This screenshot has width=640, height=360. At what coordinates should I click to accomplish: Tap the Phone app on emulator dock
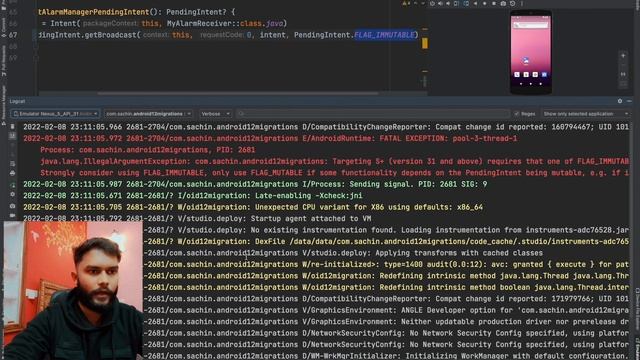point(517,74)
